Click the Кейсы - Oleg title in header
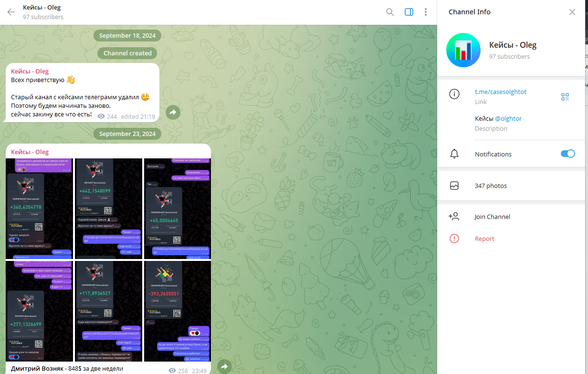 point(42,8)
